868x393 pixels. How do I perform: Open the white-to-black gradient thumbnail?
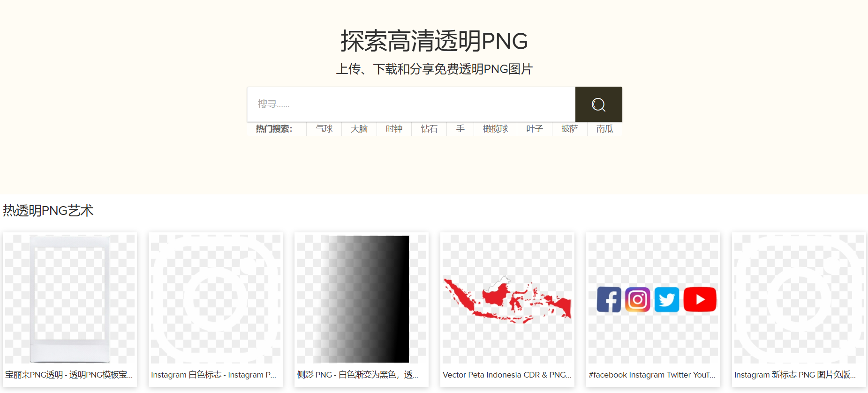pyautogui.click(x=362, y=299)
